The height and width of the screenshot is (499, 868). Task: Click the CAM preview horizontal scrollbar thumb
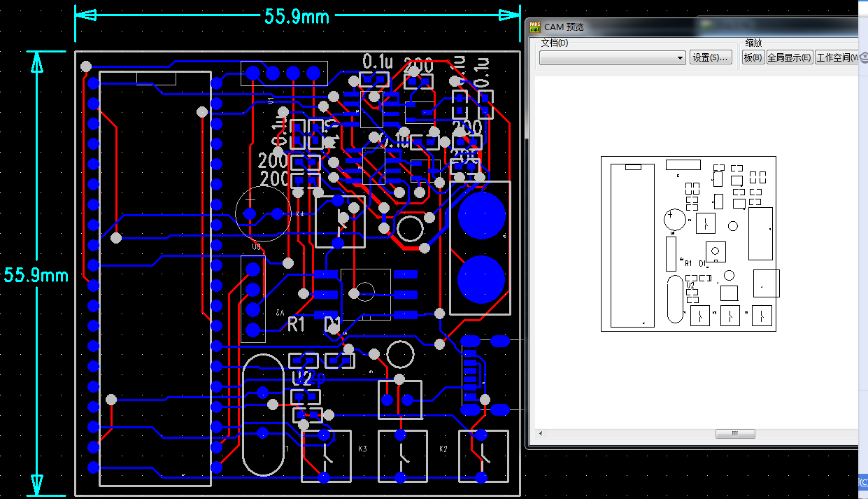(734, 434)
